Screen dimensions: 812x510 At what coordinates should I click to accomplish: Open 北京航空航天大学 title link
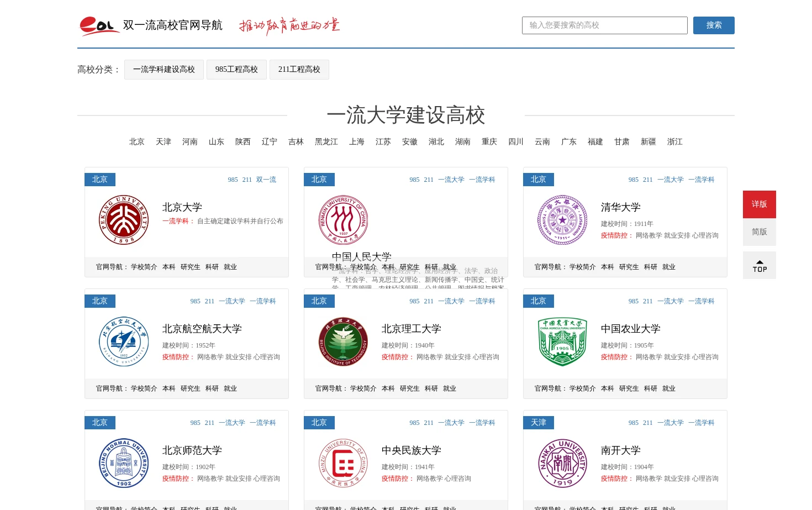pyautogui.click(x=202, y=329)
